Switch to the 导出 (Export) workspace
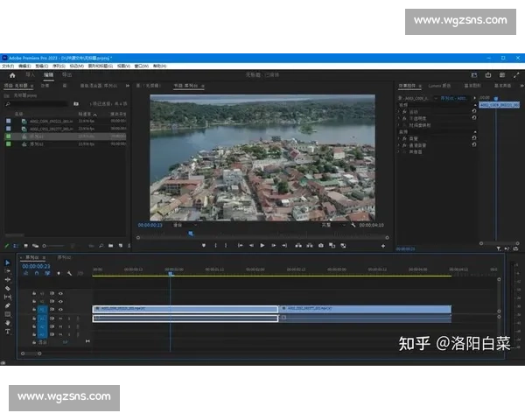525x420 pixels. pos(67,75)
